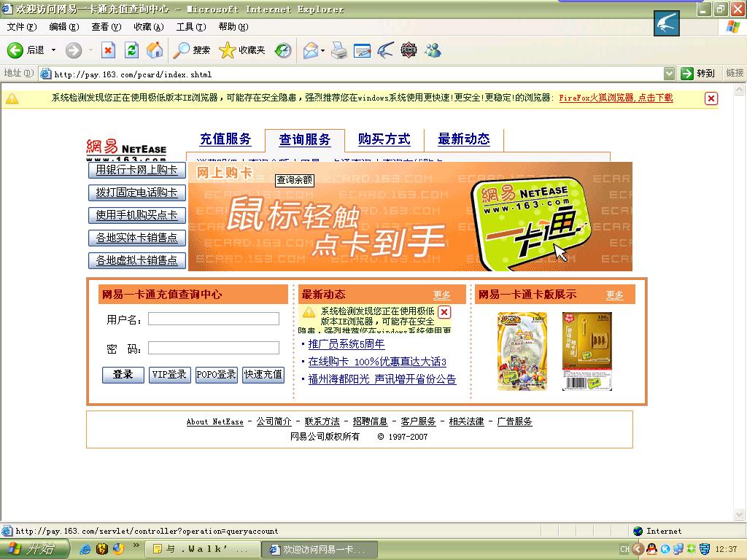The width and height of the screenshot is (747, 560).
Task: Refresh the page with green arrows icon
Action: (131, 50)
